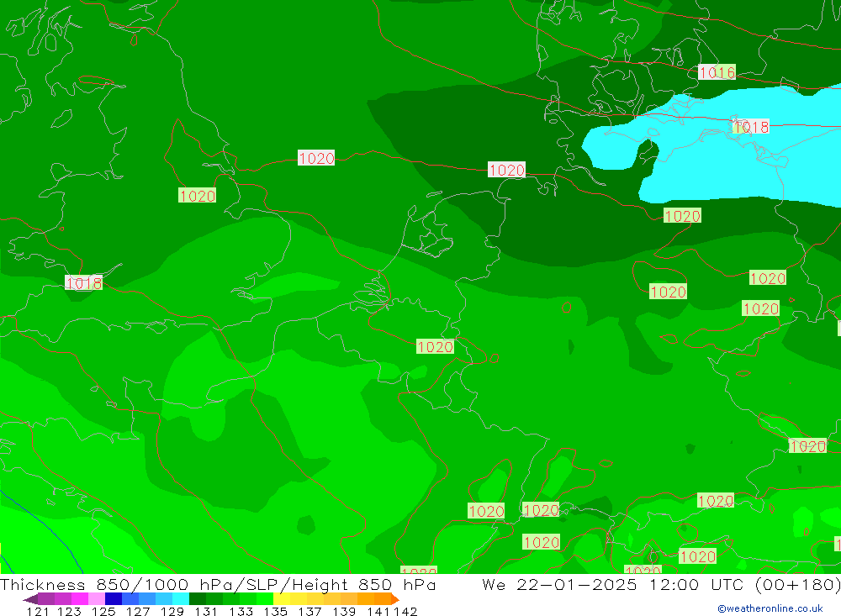Click the legend value 129
841x616 pixels.
point(172,611)
